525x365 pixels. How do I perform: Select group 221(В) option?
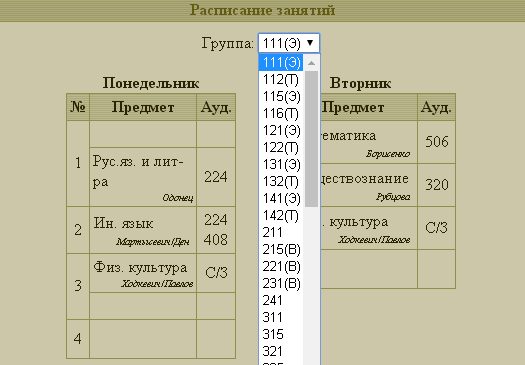coord(281,267)
